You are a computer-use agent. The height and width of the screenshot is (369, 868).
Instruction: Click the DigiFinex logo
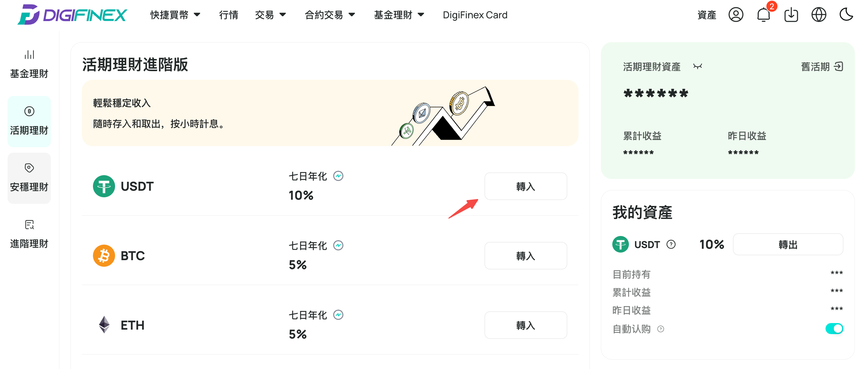click(x=72, y=15)
